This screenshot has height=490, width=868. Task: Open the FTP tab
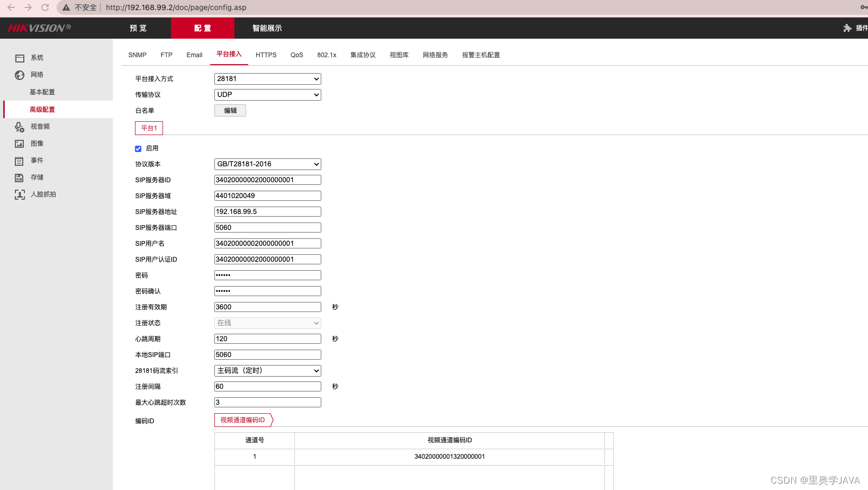coord(167,55)
